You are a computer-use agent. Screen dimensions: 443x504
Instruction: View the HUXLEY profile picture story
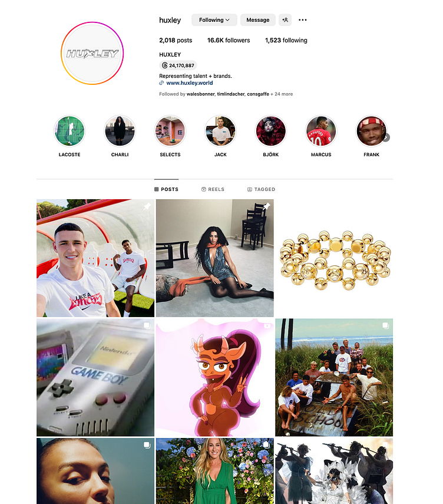[x=92, y=54]
